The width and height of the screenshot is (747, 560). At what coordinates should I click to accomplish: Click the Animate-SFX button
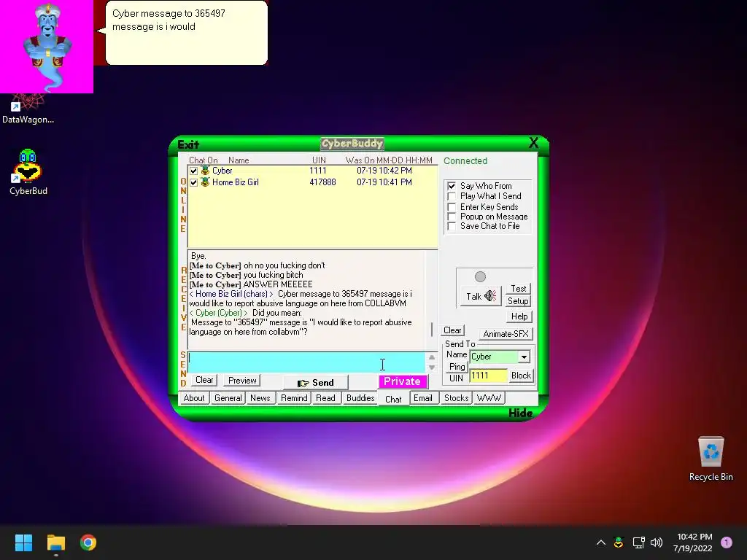click(x=506, y=334)
